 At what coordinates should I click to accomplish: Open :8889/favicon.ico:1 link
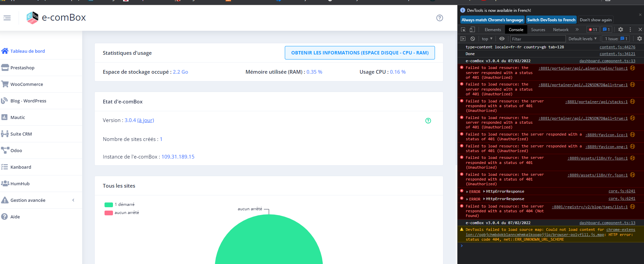point(606,135)
